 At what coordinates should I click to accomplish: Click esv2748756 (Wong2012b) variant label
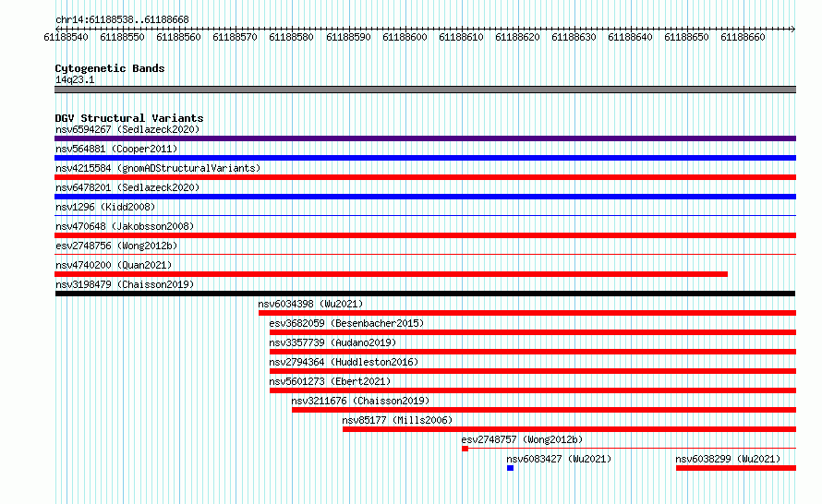click(116, 246)
